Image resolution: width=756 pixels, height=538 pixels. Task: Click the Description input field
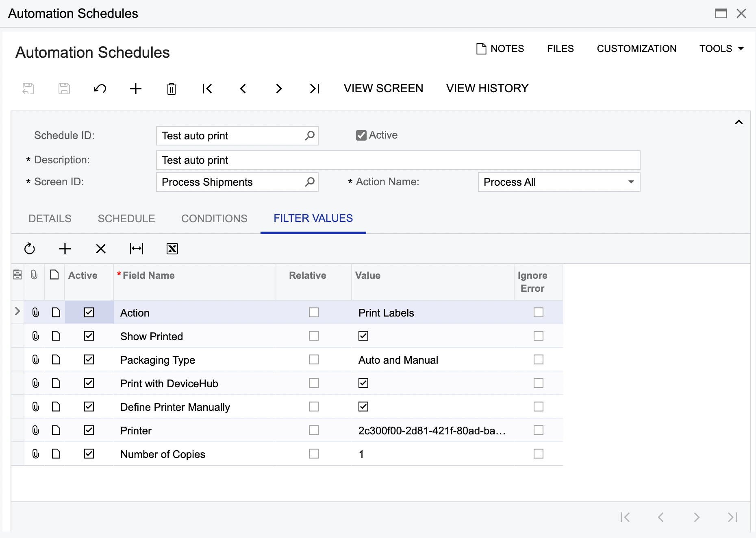pyautogui.click(x=398, y=160)
